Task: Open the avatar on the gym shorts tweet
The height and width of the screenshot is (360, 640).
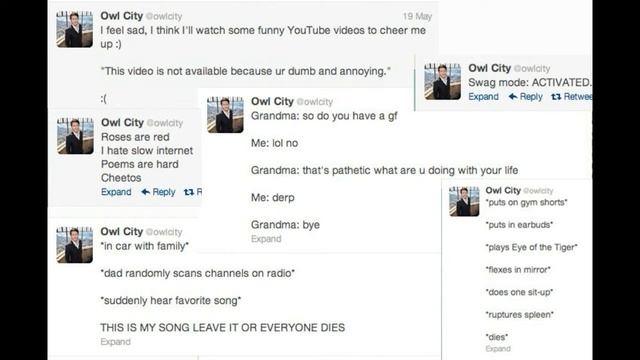Action: (x=464, y=201)
